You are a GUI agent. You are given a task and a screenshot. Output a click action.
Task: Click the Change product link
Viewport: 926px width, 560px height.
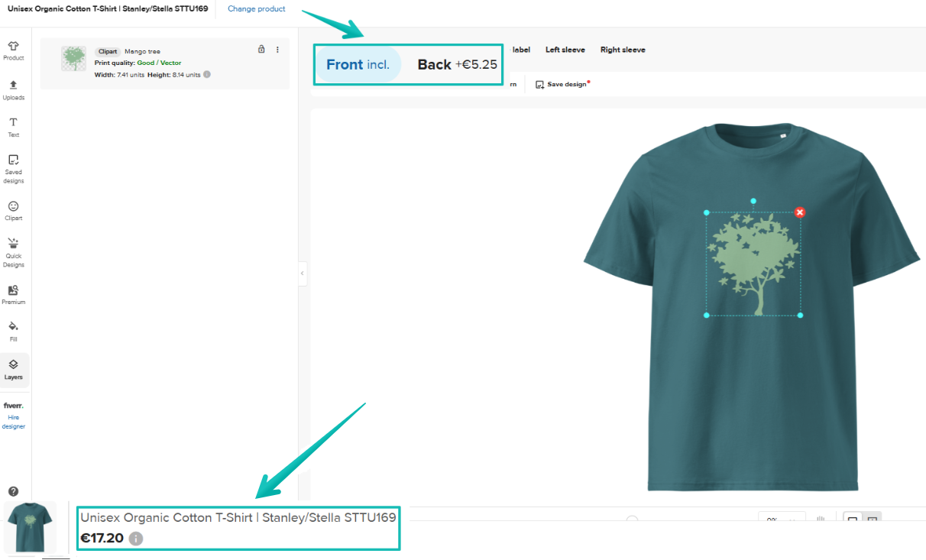point(256,8)
